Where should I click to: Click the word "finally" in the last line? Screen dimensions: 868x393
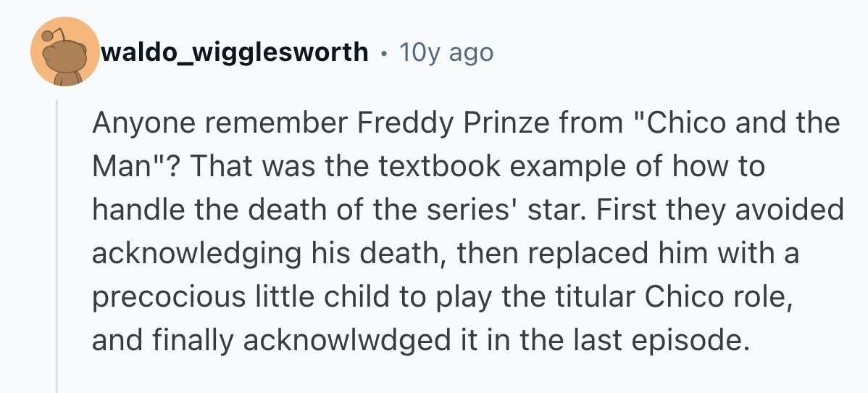coord(190,340)
